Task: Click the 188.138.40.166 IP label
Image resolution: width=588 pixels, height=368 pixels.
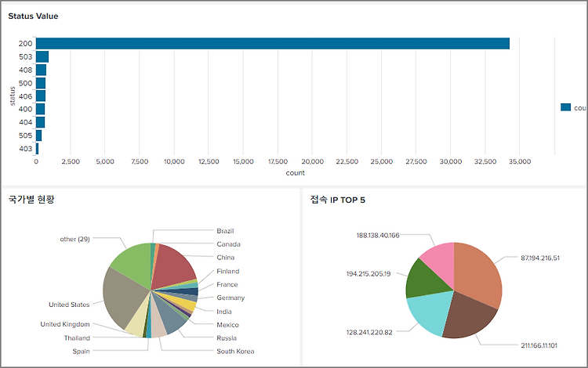Action: tap(378, 236)
